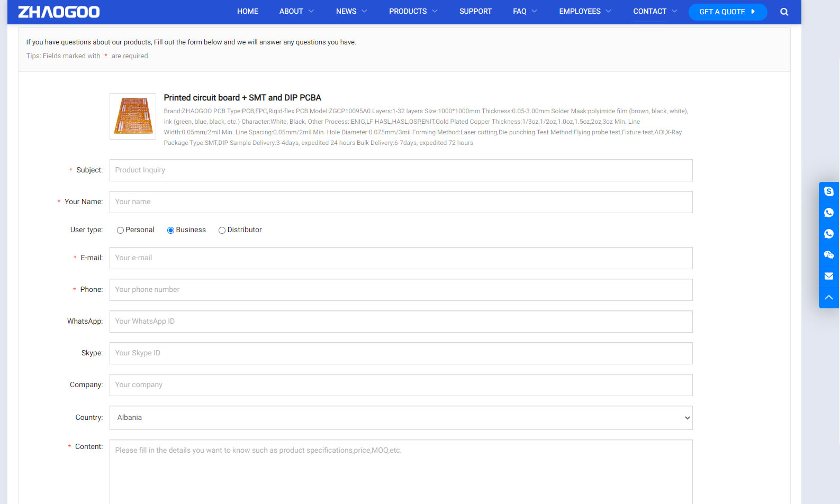Focus the WhatsApp ID input field
This screenshot has height=504, width=840.
[x=401, y=322]
